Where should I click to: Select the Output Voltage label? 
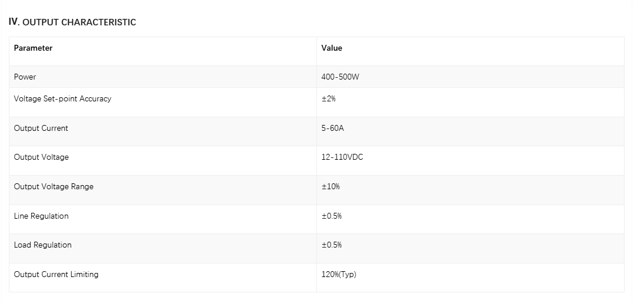41,157
